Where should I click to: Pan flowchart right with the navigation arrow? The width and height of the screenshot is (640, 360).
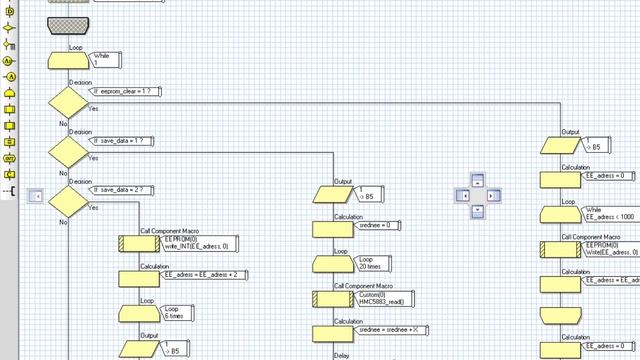click(493, 196)
